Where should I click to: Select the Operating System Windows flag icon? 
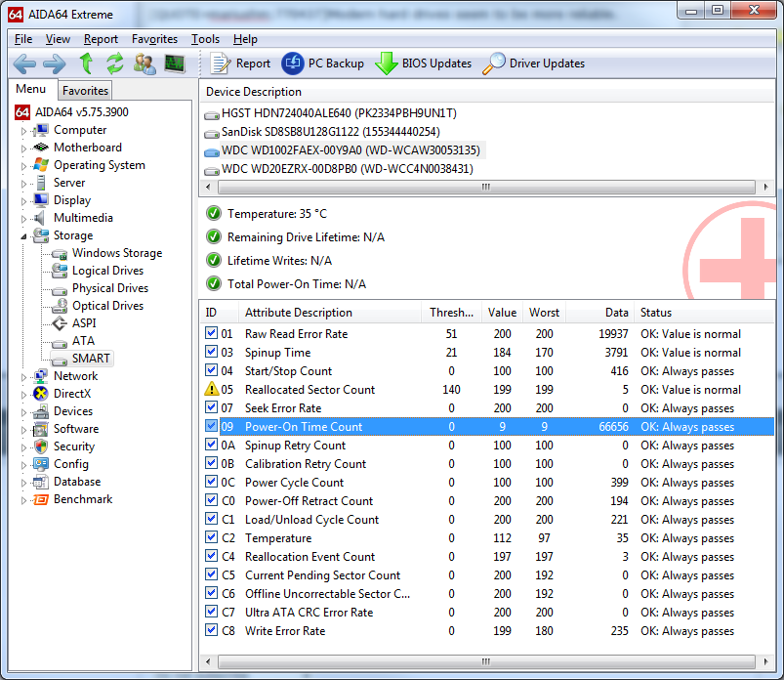coord(40,165)
